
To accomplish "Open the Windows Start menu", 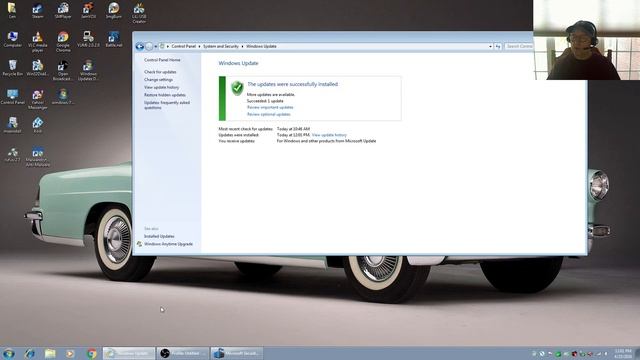I will coord(9,353).
